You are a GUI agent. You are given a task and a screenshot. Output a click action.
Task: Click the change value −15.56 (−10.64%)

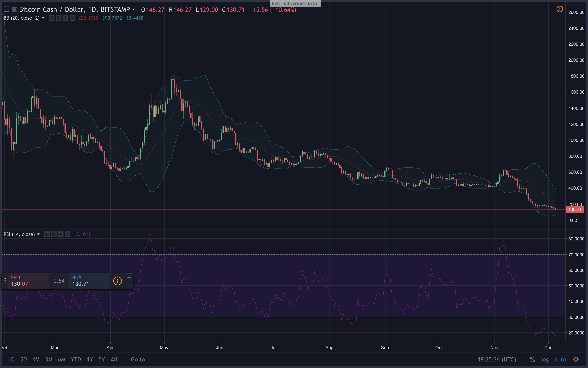click(273, 10)
